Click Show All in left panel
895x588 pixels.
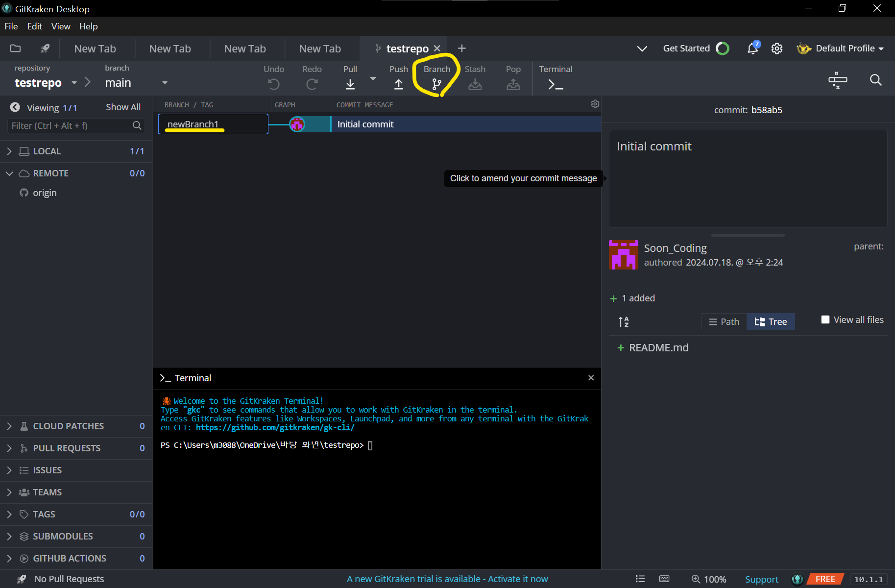123,107
